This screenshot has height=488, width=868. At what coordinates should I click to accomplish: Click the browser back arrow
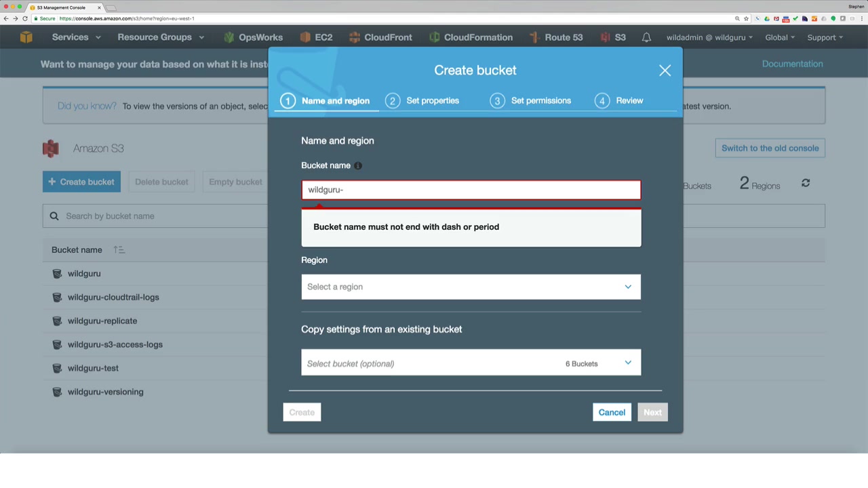(x=5, y=18)
